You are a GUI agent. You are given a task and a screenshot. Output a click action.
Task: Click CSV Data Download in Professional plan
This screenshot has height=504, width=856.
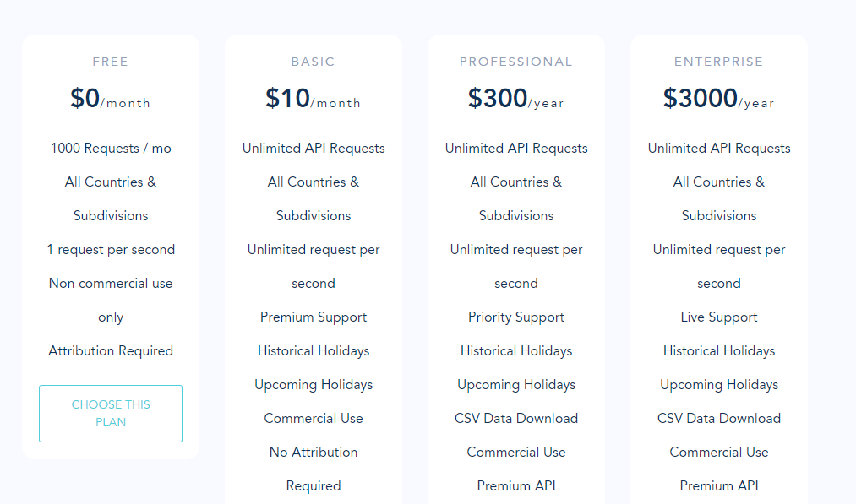coord(516,419)
